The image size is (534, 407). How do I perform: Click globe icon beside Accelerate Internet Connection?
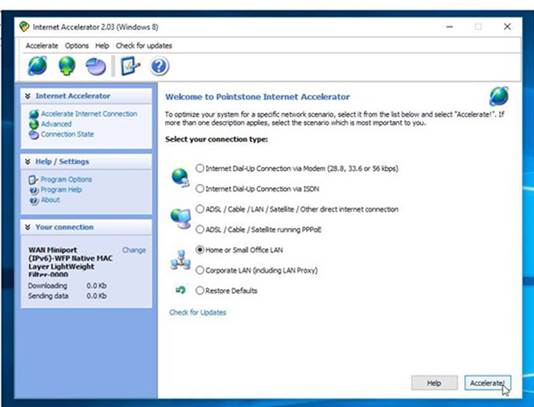(x=34, y=114)
